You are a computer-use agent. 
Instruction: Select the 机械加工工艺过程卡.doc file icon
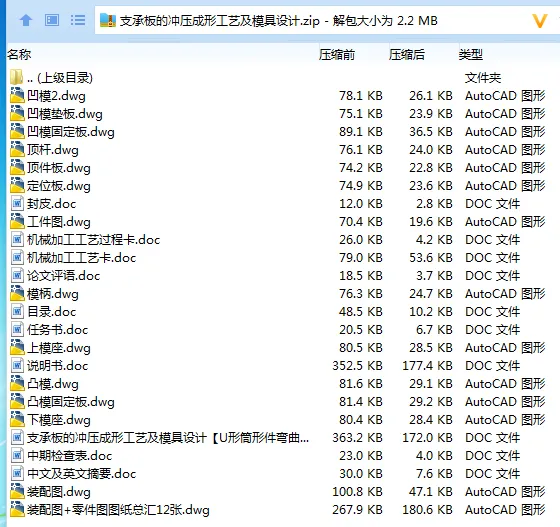click(x=17, y=239)
